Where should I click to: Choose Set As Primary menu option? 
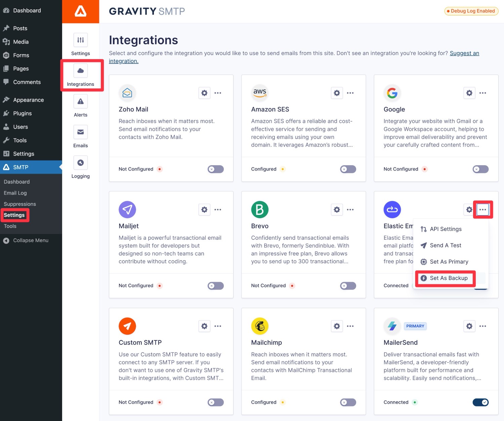point(451,262)
